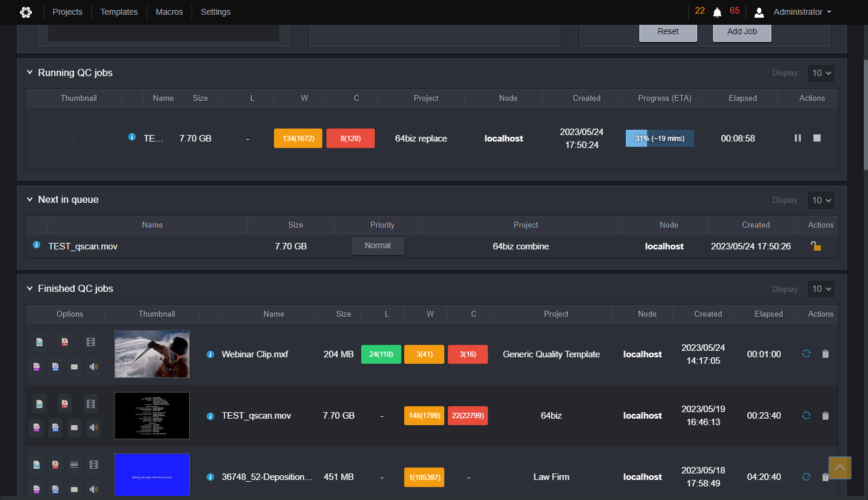Click the orange 134(1672) warnings badge

[x=298, y=139]
